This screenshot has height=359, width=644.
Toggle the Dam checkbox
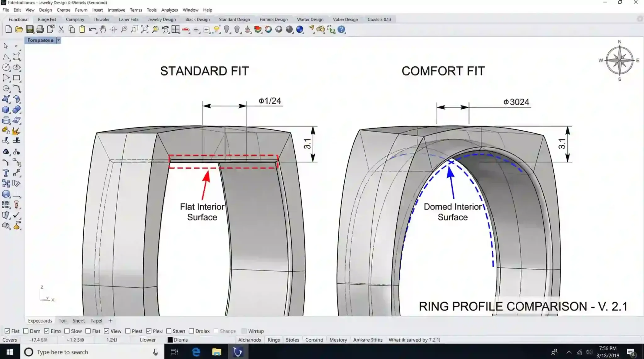[x=26, y=331]
